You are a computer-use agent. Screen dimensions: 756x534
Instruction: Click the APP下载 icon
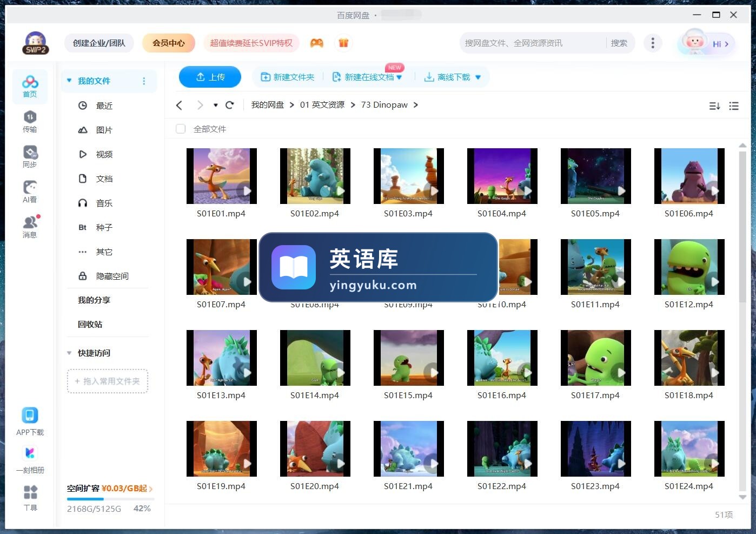click(x=30, y=421)
